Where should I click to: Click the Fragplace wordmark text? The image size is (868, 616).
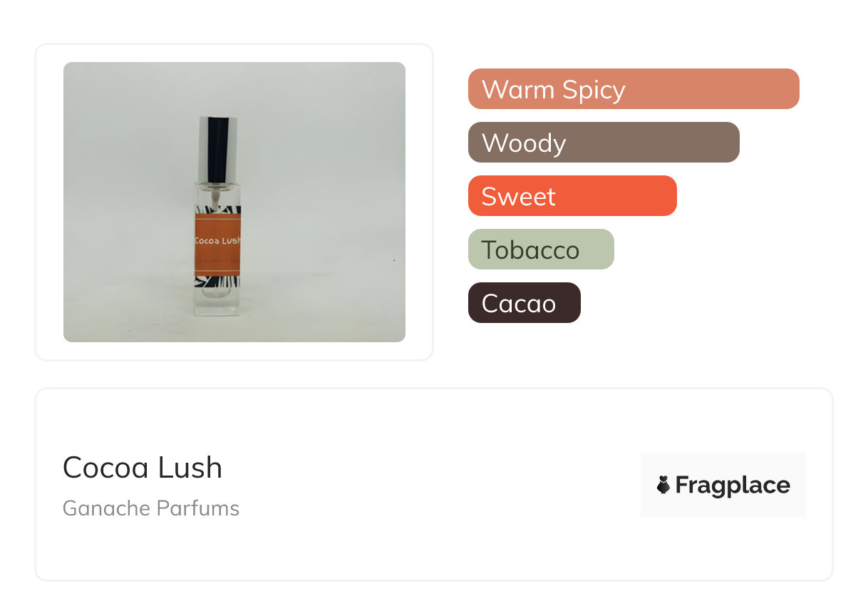733,486
